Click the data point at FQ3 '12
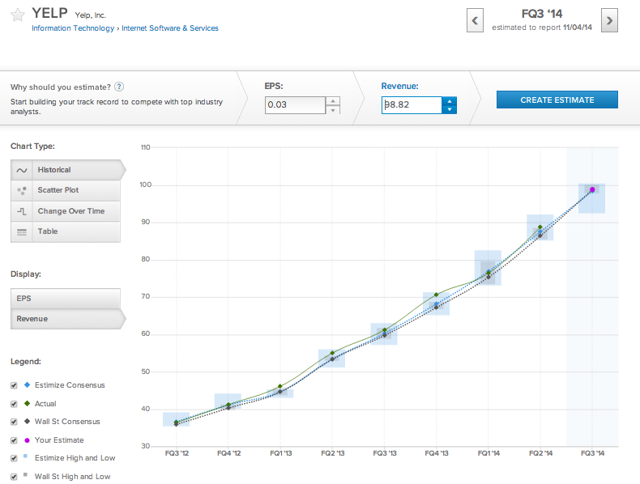The image size is (640, 484). point(176,423)
